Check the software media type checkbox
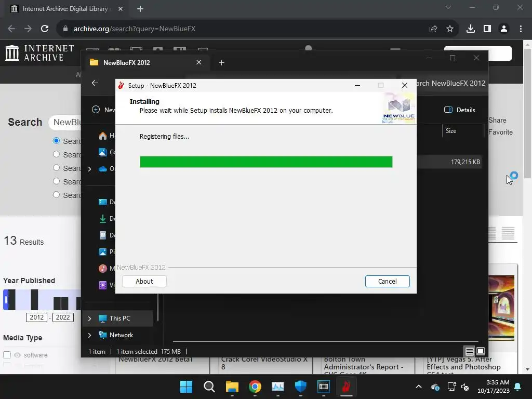The image size is (532, 399). (7, 355)
